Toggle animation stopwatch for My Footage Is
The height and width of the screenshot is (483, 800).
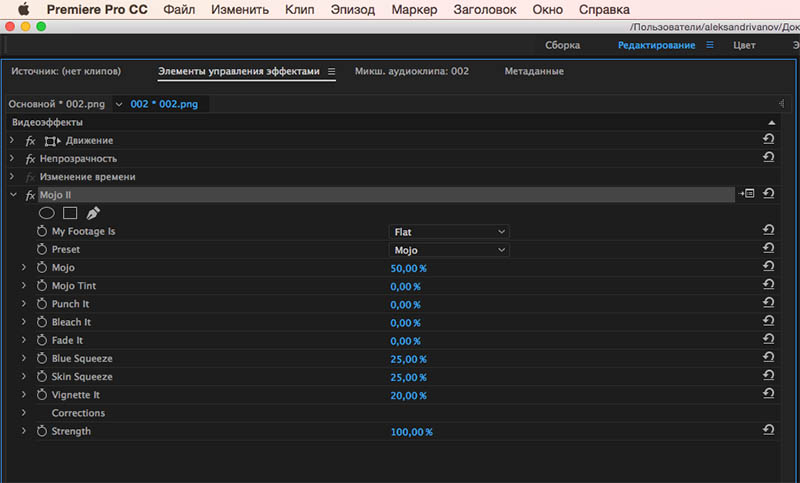click(42, 231)
